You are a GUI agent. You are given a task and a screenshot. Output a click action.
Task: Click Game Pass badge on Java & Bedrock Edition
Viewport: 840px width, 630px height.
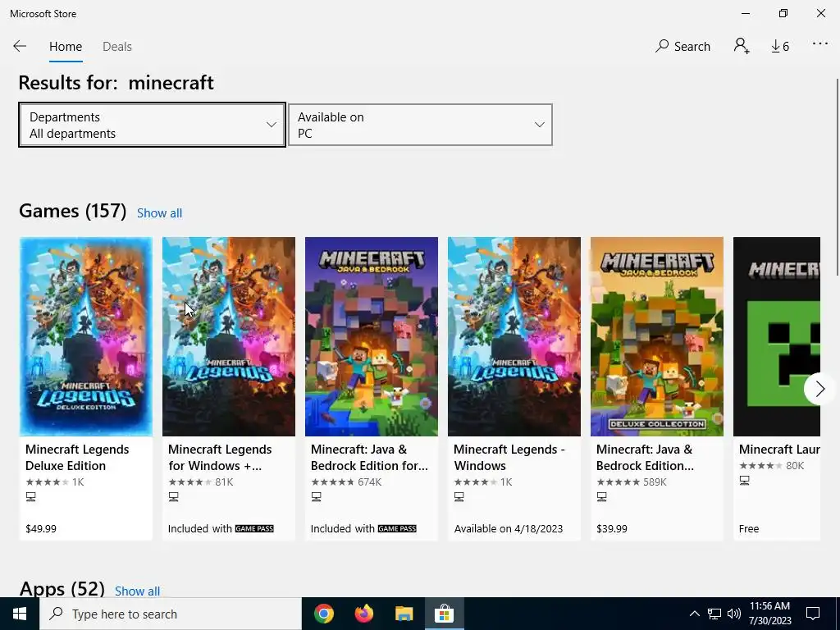[x=397, y=529]
